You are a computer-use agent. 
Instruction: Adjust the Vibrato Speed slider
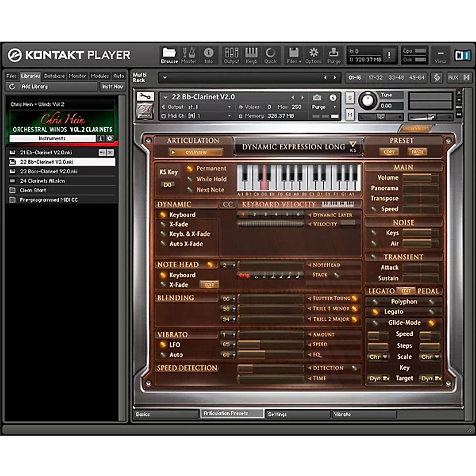point(271,345)
